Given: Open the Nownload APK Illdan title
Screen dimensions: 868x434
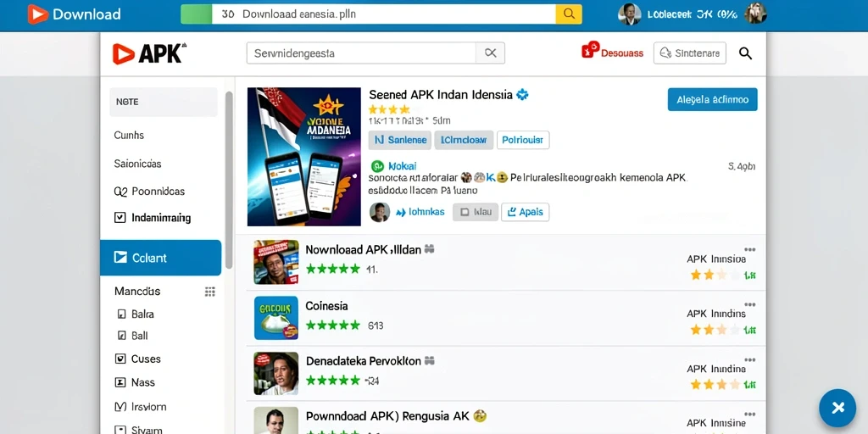Looking at the screenshot, I should click(x=363, y=250).
